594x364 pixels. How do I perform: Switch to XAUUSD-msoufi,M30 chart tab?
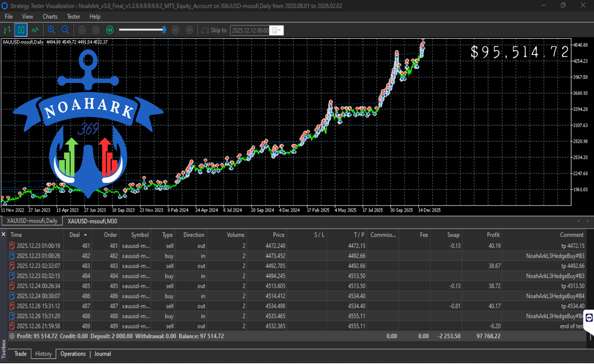93,221
